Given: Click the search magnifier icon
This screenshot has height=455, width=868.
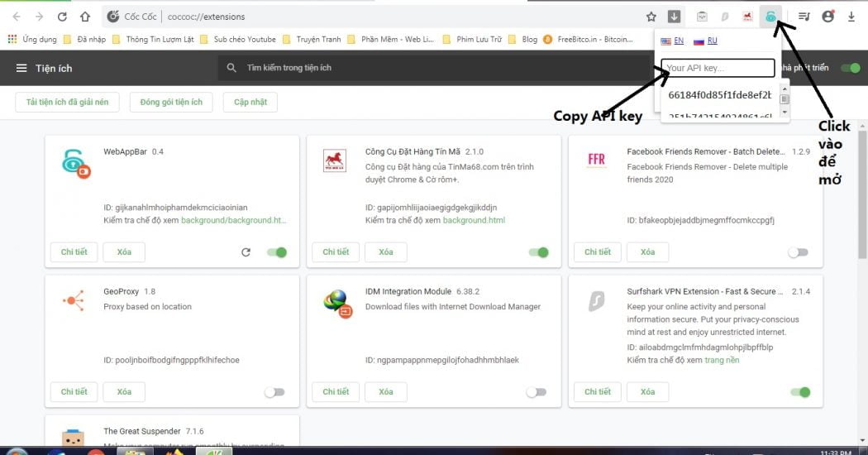Looking at the screenshot, I should [231, 68].
